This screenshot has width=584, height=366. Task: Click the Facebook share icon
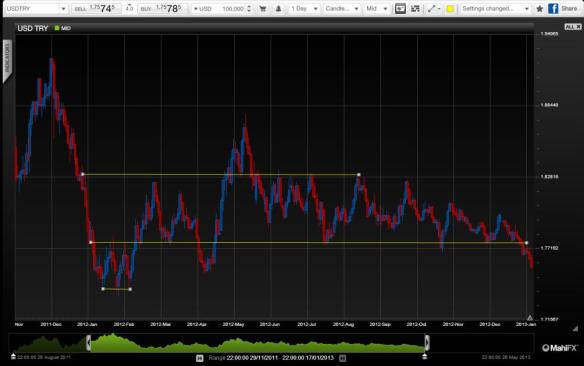553,9
